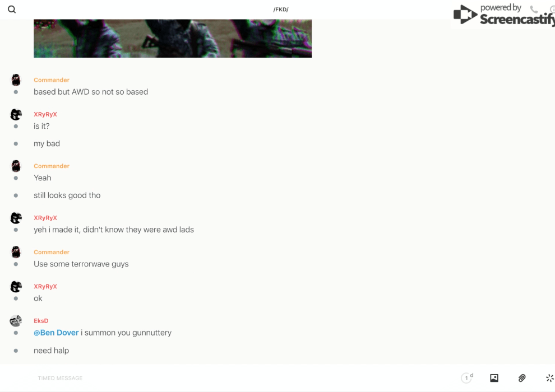Attach a file with paperclip icon
555x392 pixels.
522,378
